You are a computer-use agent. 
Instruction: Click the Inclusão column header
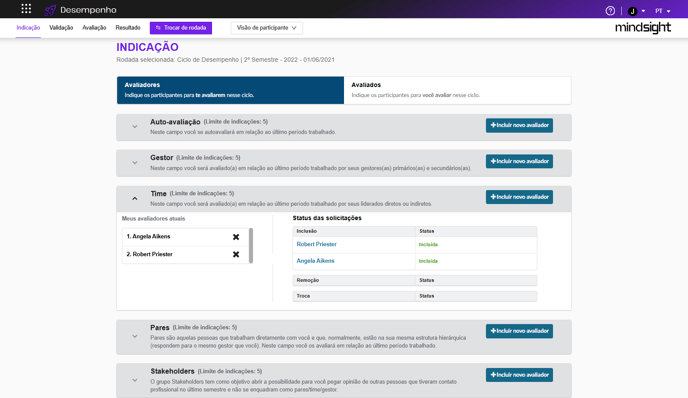coord(354,231)
